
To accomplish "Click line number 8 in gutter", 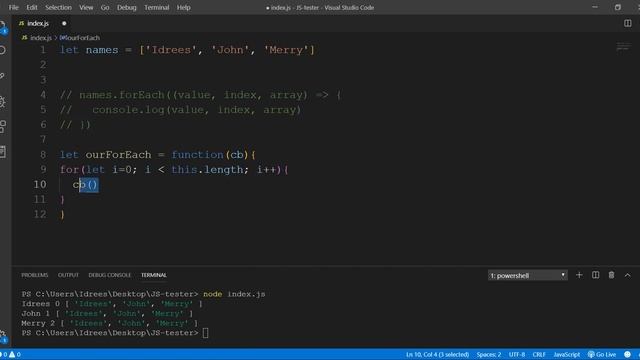I will click(x=42, y=155).
